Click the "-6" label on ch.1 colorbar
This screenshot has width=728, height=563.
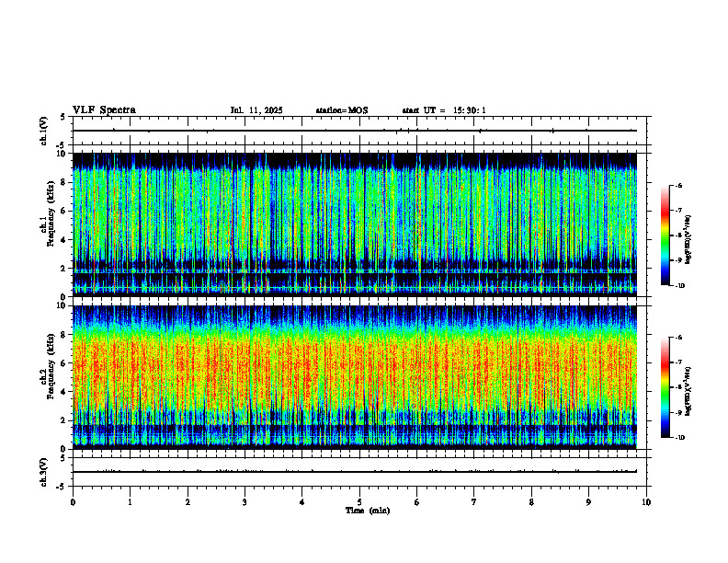point(678,185)
